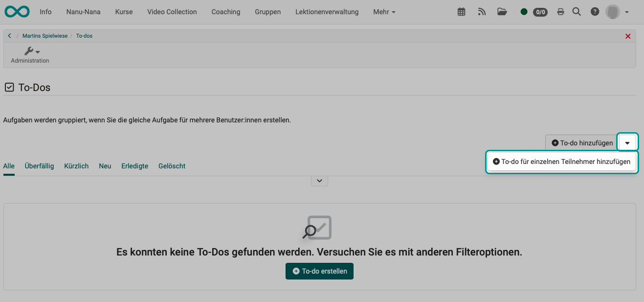Screen dimensions: 644x302
Task: Click the RSS feed subscription icon
Action: point(482,12)
